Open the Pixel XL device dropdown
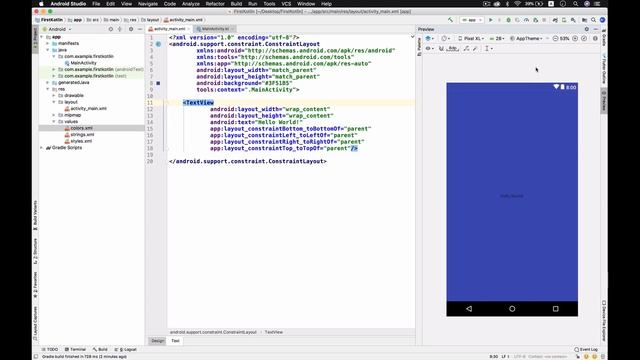640x360 pixels. [x=471, y=38]
